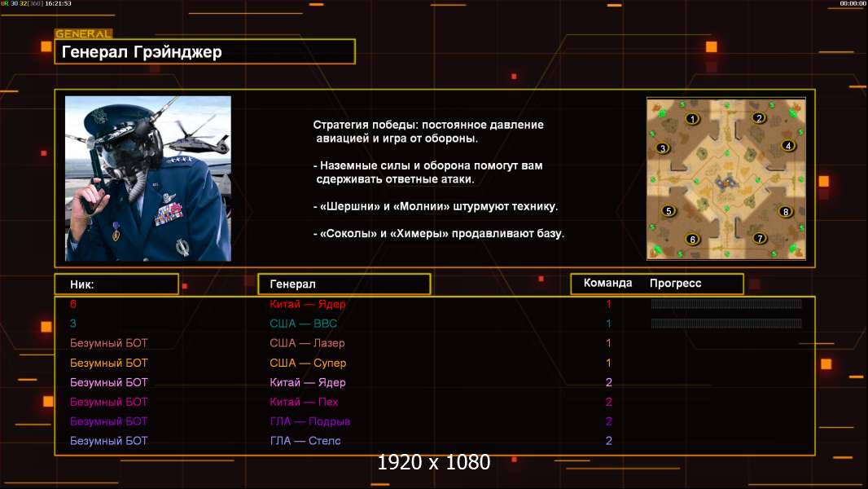Click 'Безумный БОТ' in the 'США — Лазер' row

[108, 343]
